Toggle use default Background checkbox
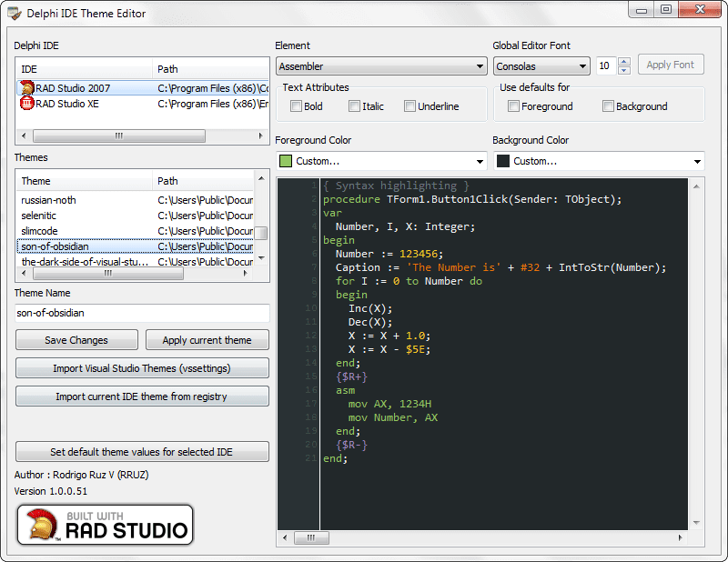Screen dimensions: 728x562 tap(609, 106)
